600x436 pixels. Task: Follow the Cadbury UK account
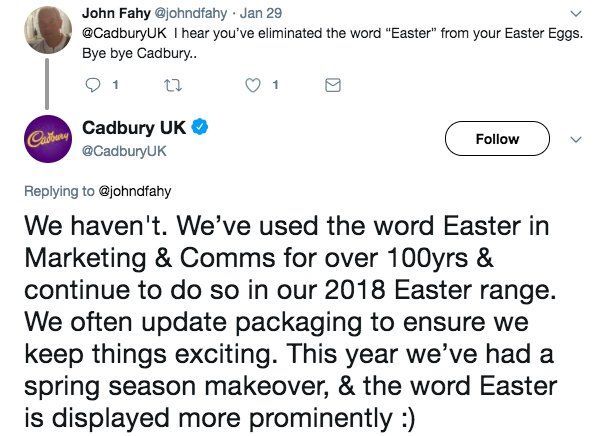tap(497, 139)
